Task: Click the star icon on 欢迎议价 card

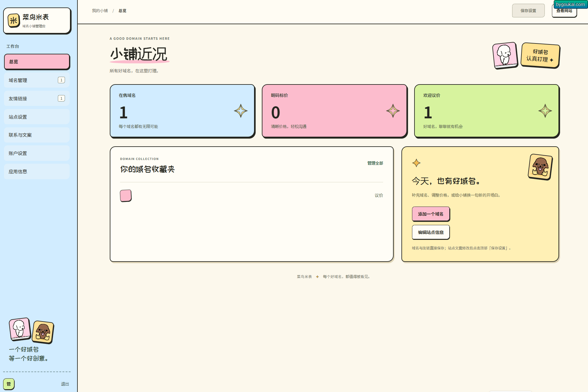Action: 545,111
